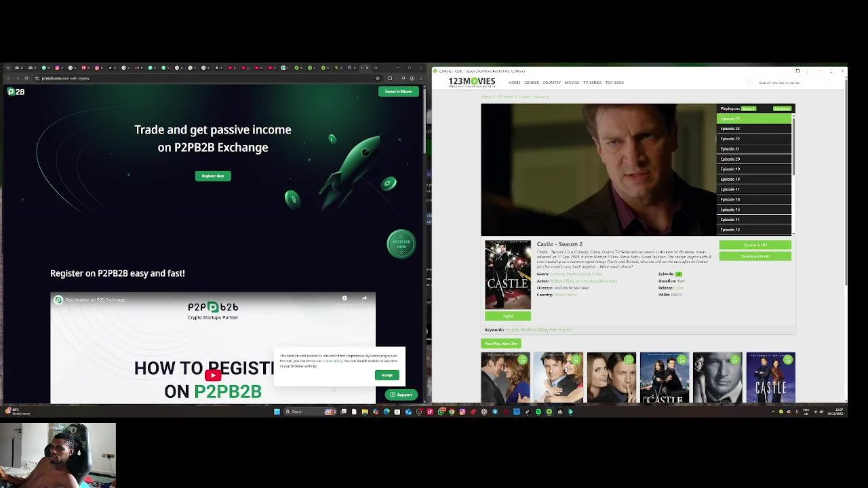Accept cookies on P2B site
Image resolution: width=868 pixels, height=488 pixels.
coord(387,375)
